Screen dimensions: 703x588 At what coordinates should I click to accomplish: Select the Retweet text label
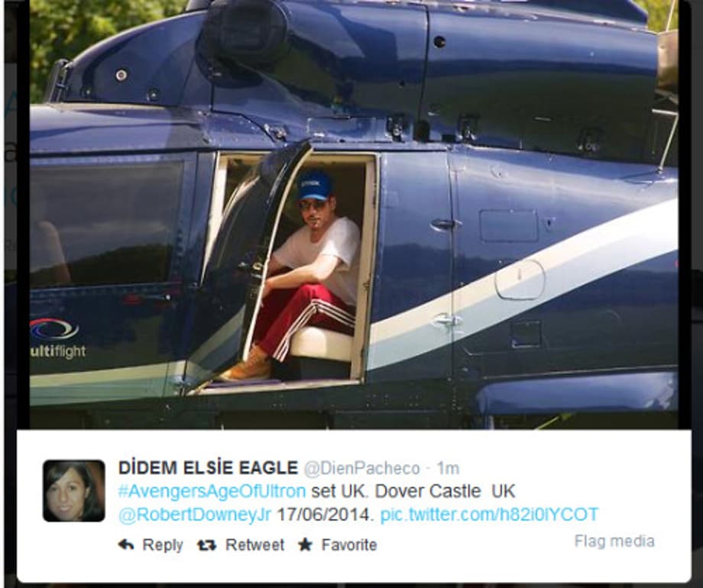click(x=254, y=545)
